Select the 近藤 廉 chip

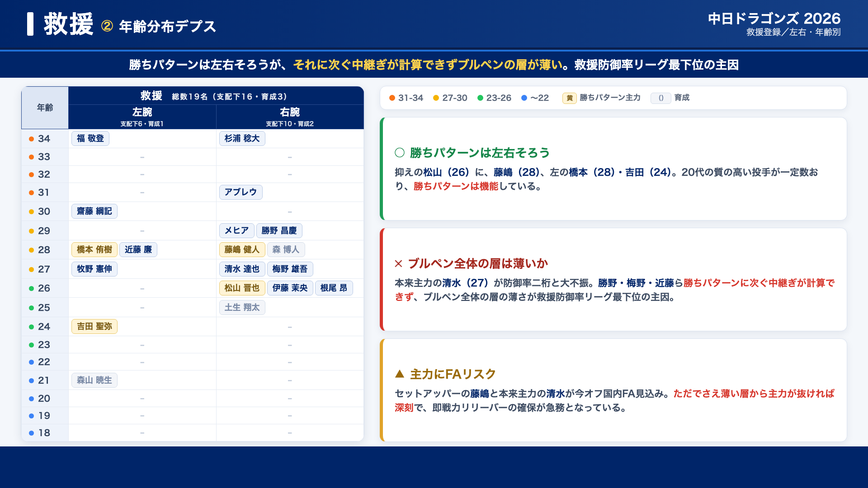pyautogui.click(x=138, y=249)
